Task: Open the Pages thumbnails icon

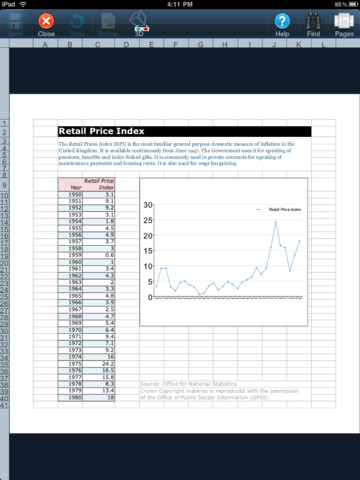Action: (x=344, y=21)
